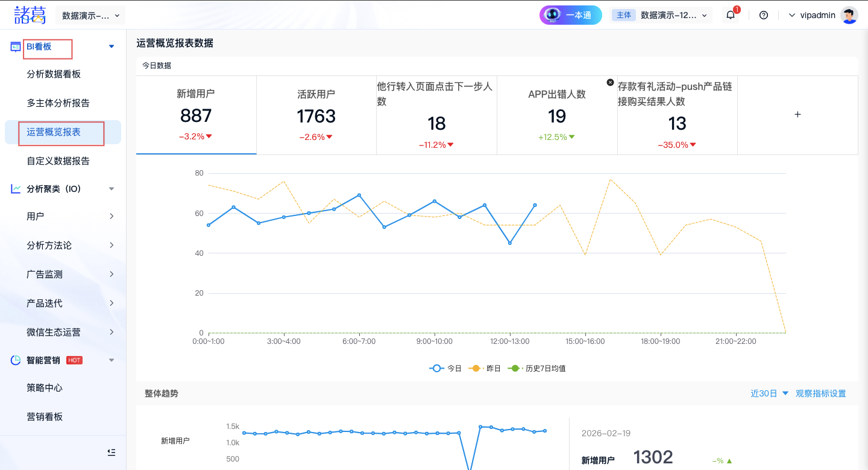Open the 主体 数据演示 selector in header
The height and width of the screenshot is (470, 868).
click(661, 15)
